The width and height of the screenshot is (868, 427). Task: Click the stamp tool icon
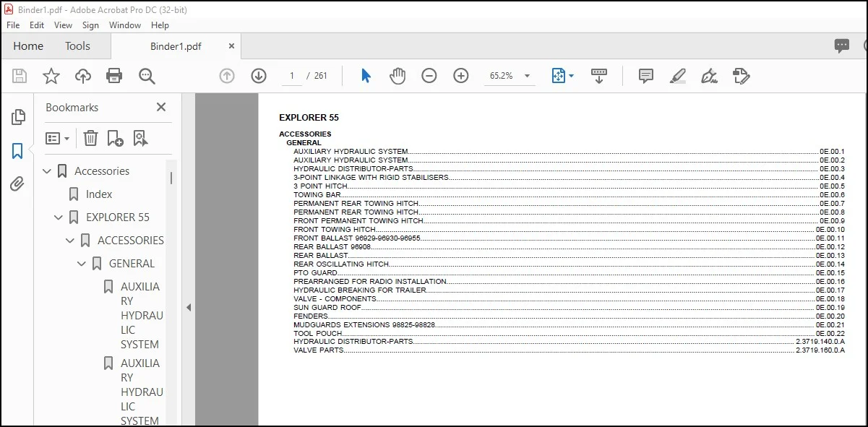[x=741, y=76]
